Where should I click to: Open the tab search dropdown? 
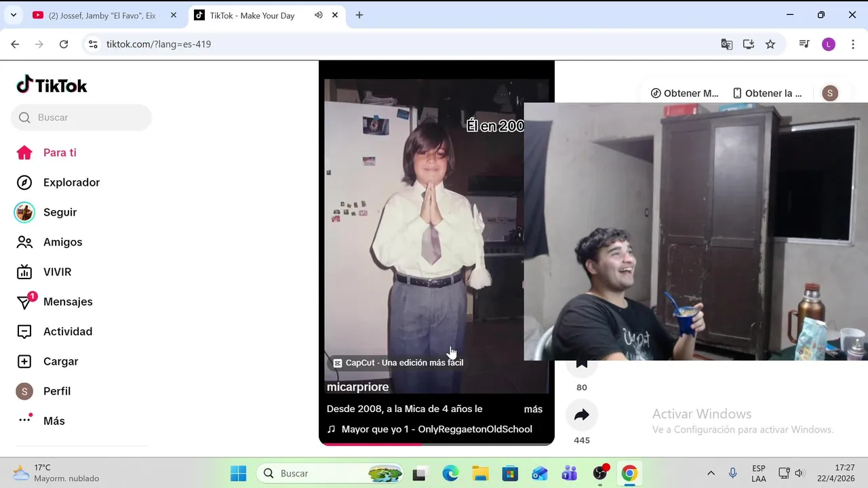13,15
